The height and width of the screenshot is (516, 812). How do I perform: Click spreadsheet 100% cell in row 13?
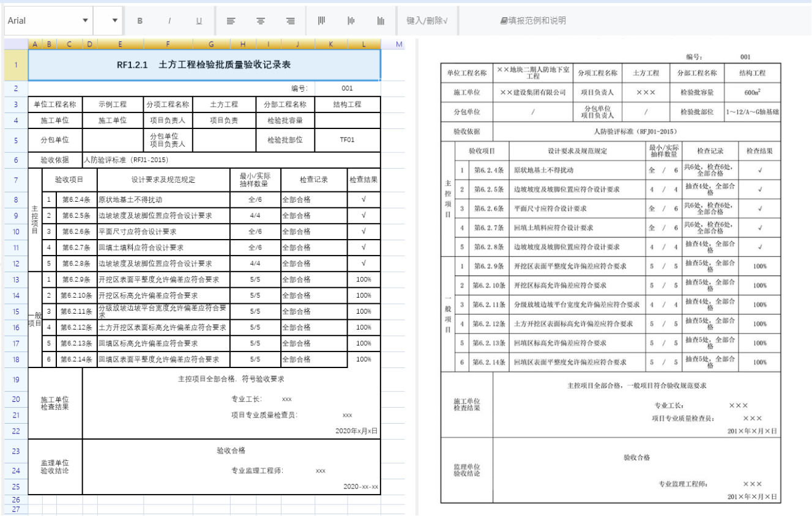[363, 279]
